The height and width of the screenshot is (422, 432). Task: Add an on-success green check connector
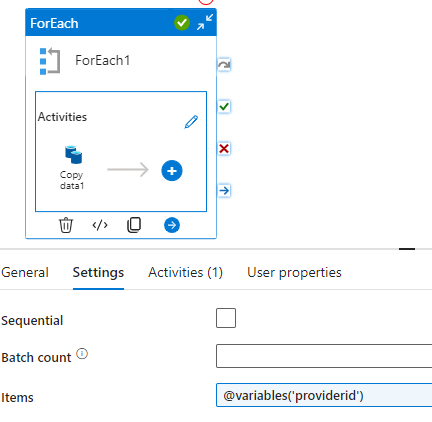tap(224, 107)
